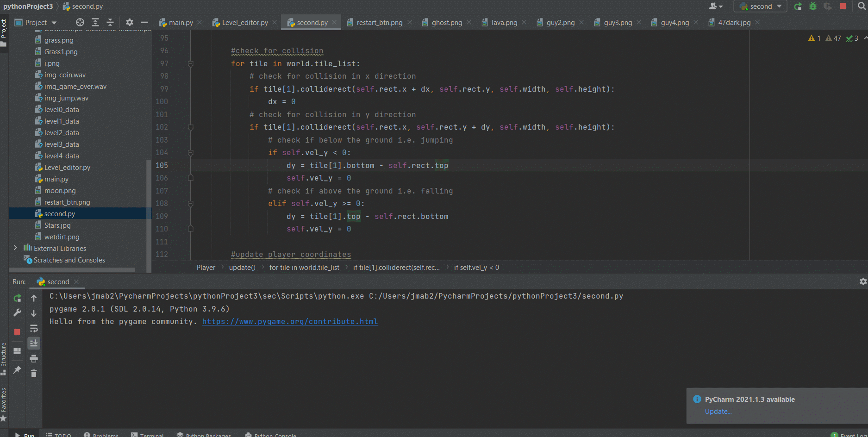
Task: Select img_coin.wav in Project tree
Action: coord(65,75)
